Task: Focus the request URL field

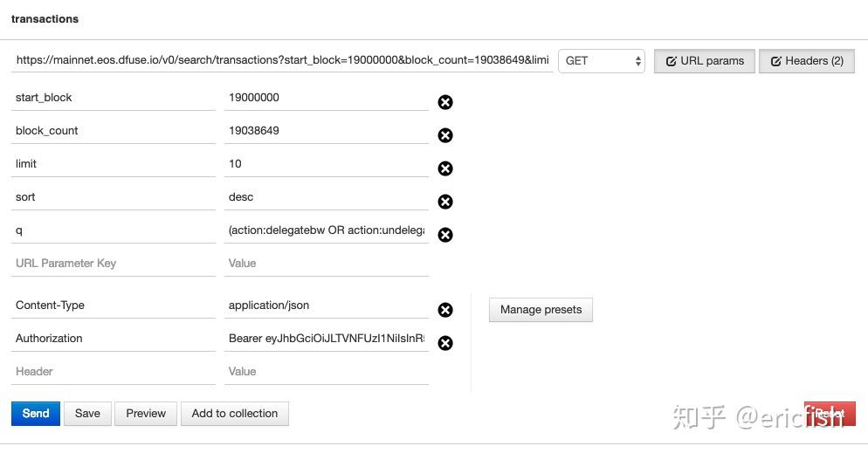Action: click(x=282, y=60)
